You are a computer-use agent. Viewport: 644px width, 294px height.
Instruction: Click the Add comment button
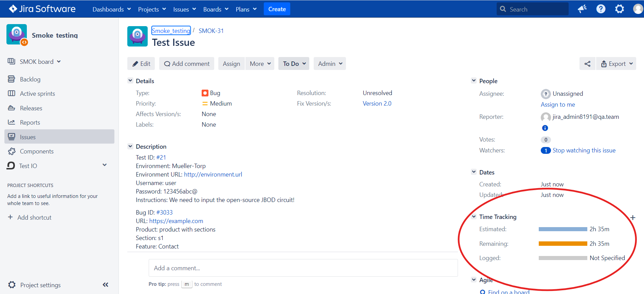pos(187,63)
